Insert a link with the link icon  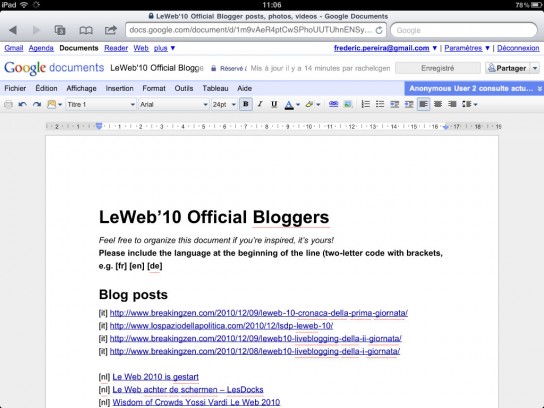coord(333,104)
